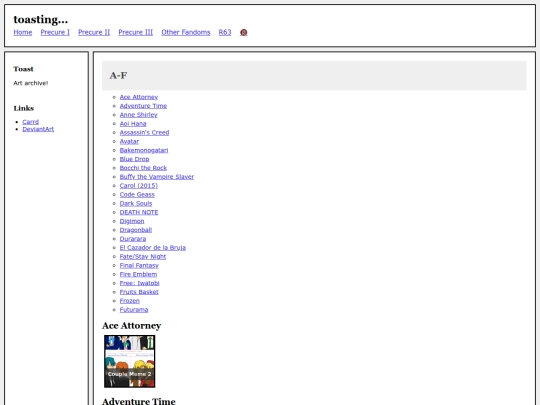The height and width of the screenshot is (405, 540).
Task: Jump to DEATH NOTE section
Action: pyautogui.click(x=139, y=212)
